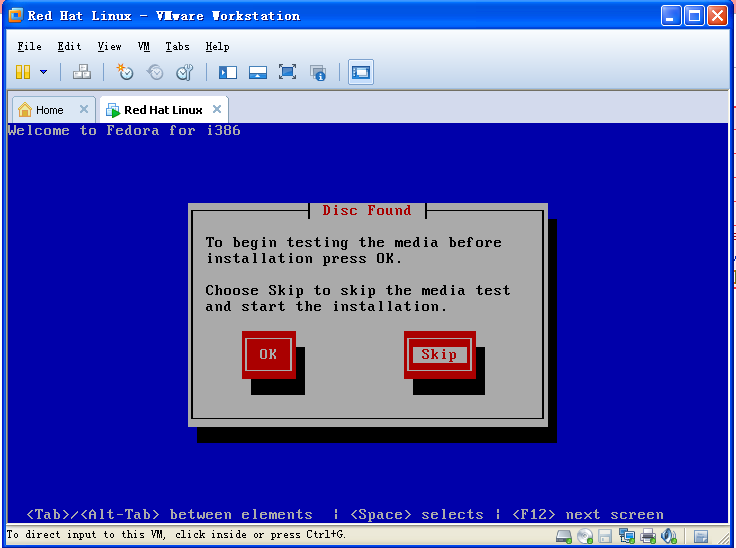Click the sound card status icon
This screenshot has height=548, width=736.
pos(668,536)
